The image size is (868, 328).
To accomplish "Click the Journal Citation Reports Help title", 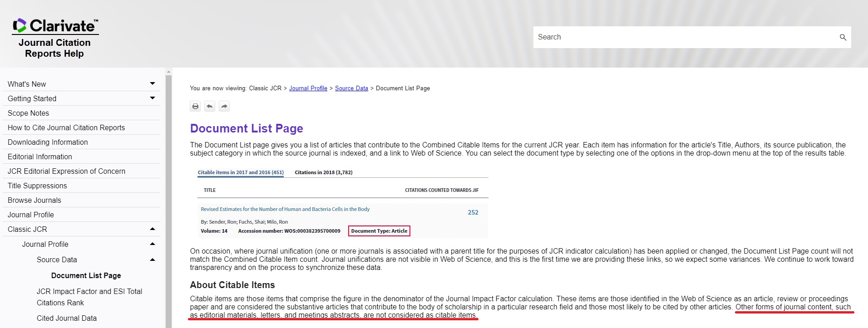I will coord(54,48).
